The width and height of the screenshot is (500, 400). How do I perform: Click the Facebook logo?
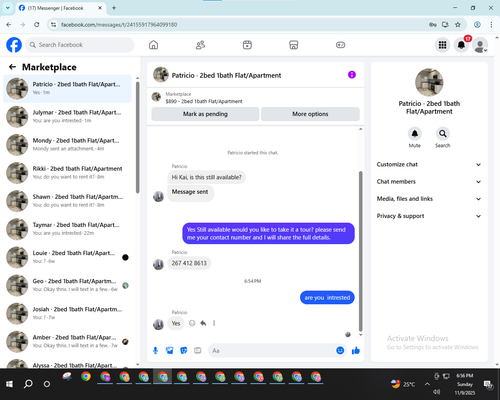click(14, 45)
